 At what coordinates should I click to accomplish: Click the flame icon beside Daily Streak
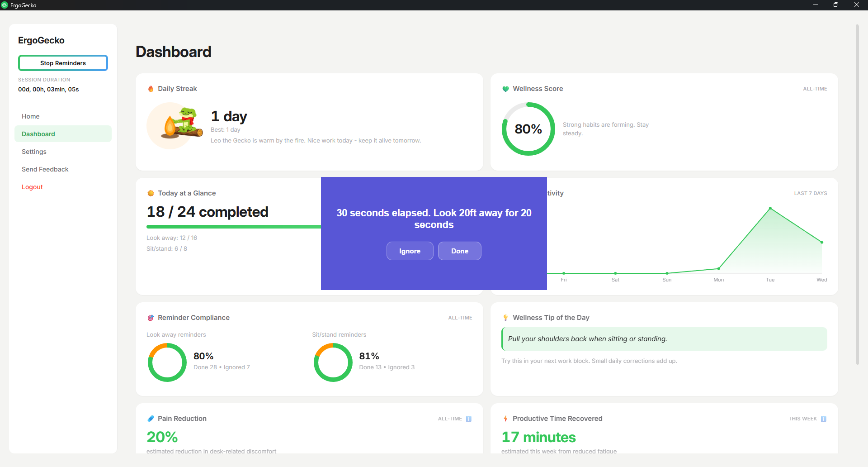pyautogui.click(x=151, y=89)
